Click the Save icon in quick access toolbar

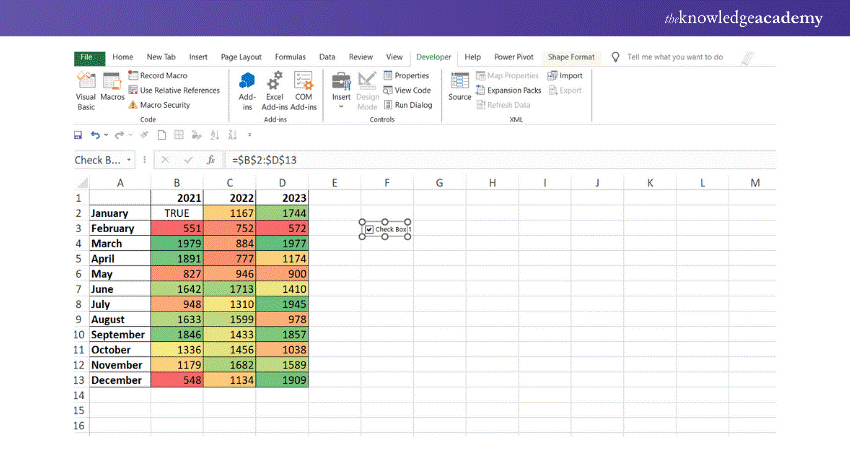click(78, 134)
